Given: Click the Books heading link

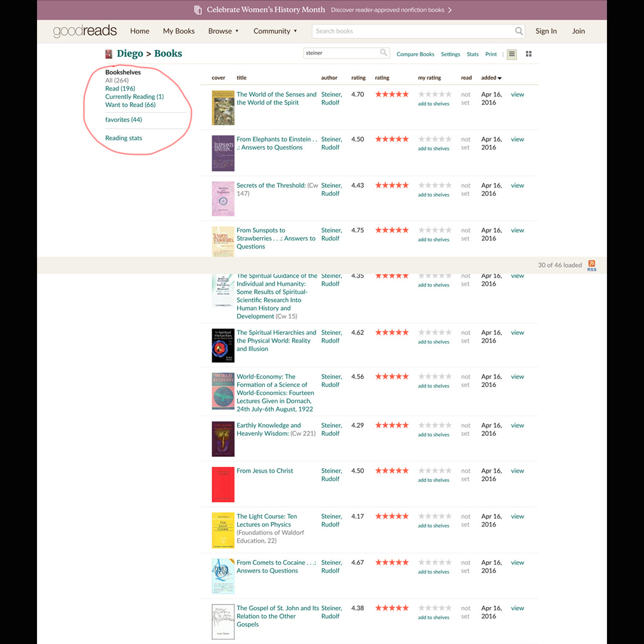Looking at the screenshot, I should [168, 54].
